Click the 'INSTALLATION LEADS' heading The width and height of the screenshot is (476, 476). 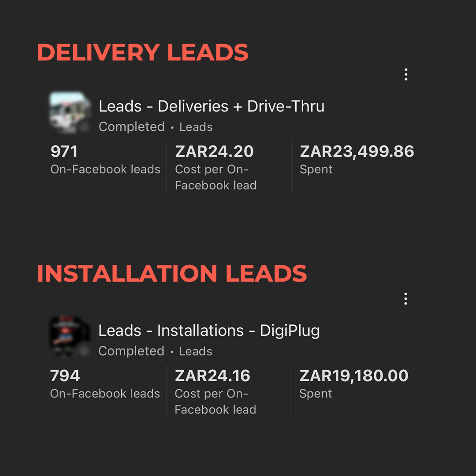coord(172,274)
